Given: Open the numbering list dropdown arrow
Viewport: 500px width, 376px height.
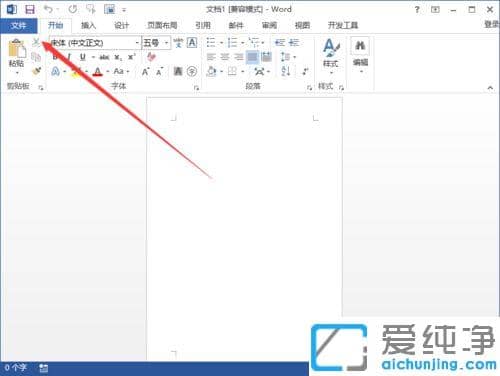Looking at the screenshot, I should tap(243, 43).
